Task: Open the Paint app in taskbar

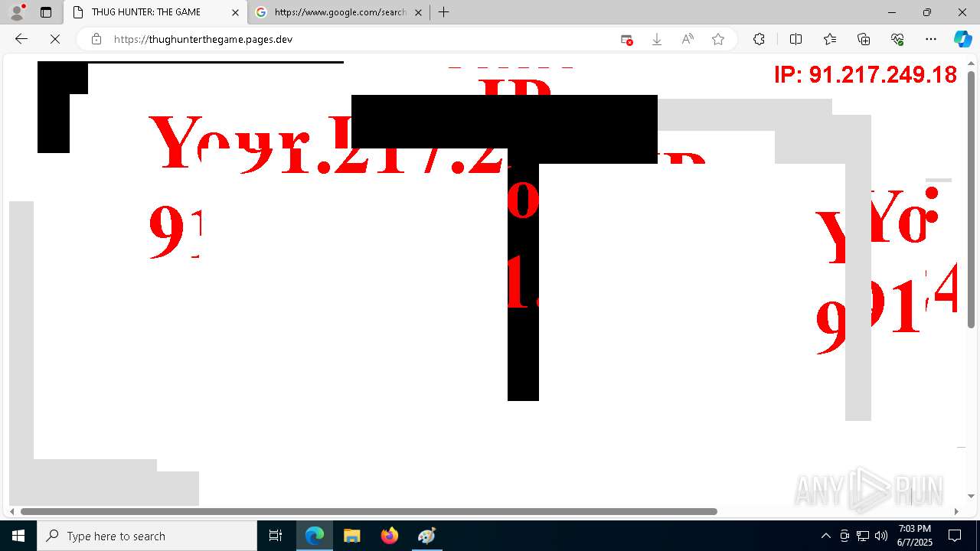Action: pyautogui.click(x=426, y=536)
